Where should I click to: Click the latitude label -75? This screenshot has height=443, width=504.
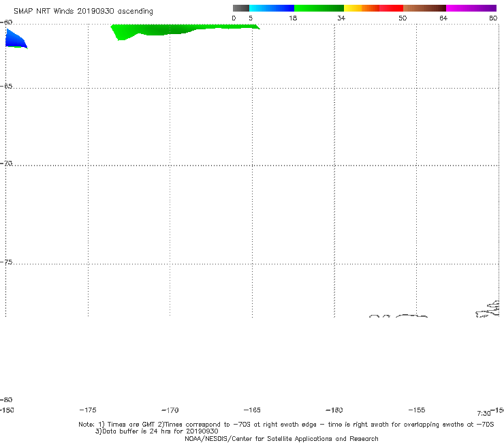[x=6, y=262]
